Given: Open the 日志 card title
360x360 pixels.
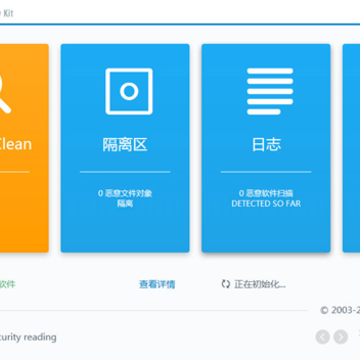Looking at the screenshot, I should coord(266,145).
